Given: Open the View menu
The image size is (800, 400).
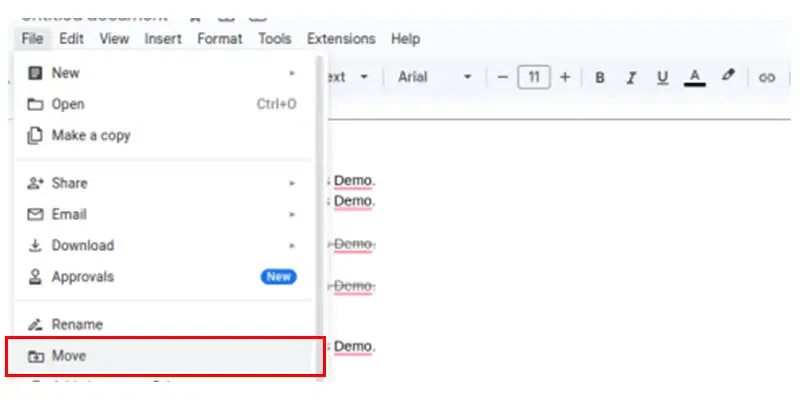Looking at the screenshot, I should click(114, 39).
